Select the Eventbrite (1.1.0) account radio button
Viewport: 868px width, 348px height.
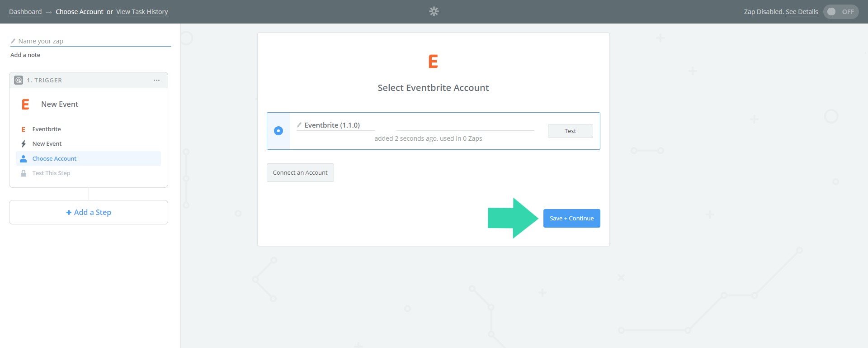click(278, 131)
